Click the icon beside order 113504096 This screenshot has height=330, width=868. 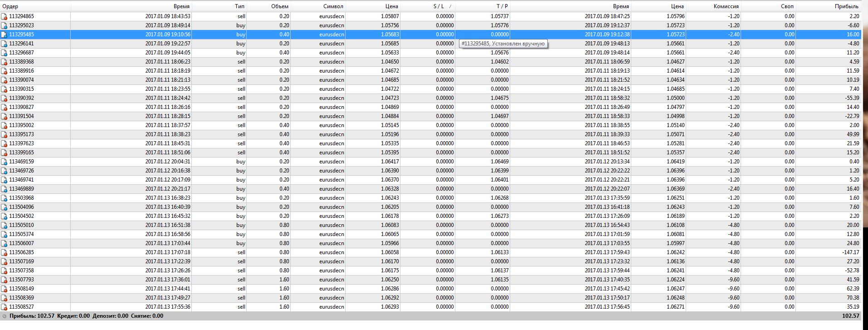point(4,207)
